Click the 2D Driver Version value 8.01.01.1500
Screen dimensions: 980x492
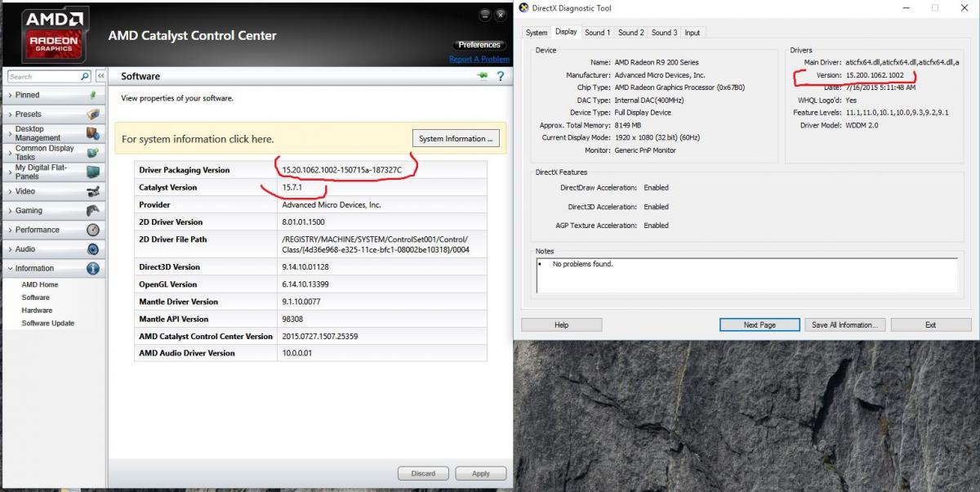pos(303,221)
